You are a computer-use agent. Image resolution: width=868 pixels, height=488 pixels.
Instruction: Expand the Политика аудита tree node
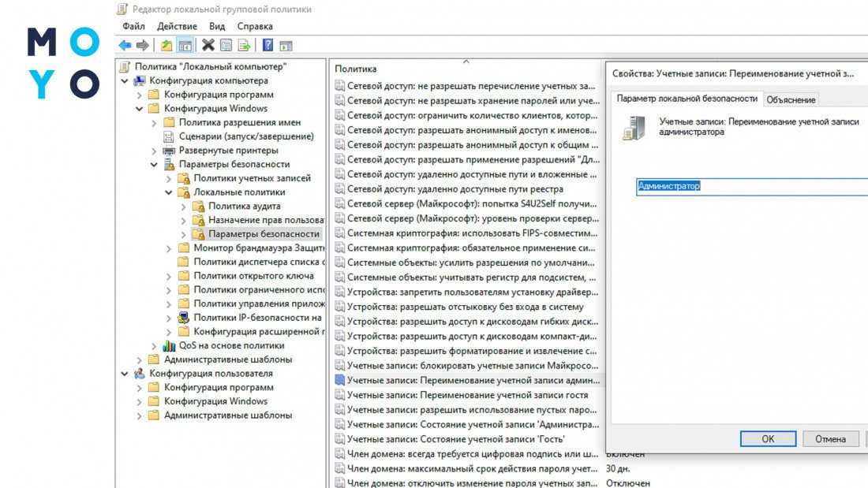click(x=183, y=207)
